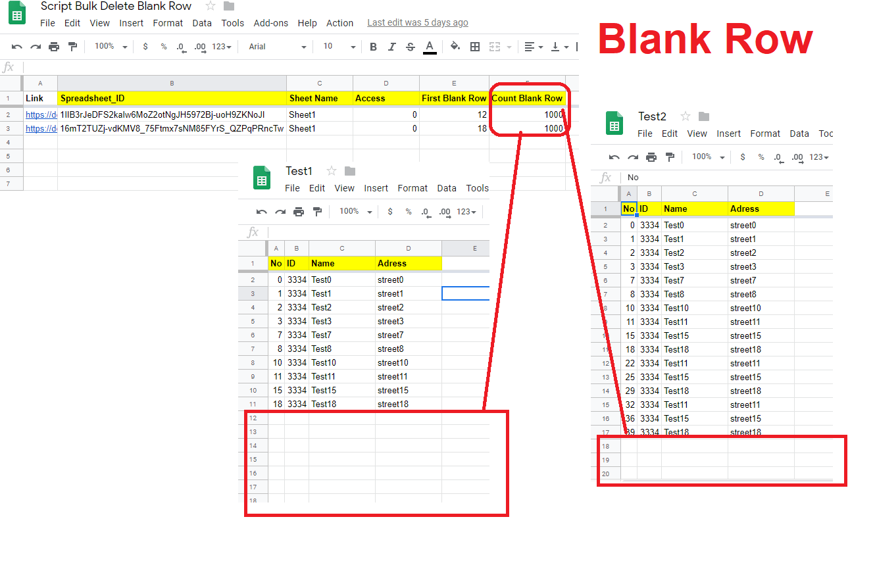Click folder icon next to Test2 title
The height and width of the screenshot is (588, 875).
tap(704, 116)
